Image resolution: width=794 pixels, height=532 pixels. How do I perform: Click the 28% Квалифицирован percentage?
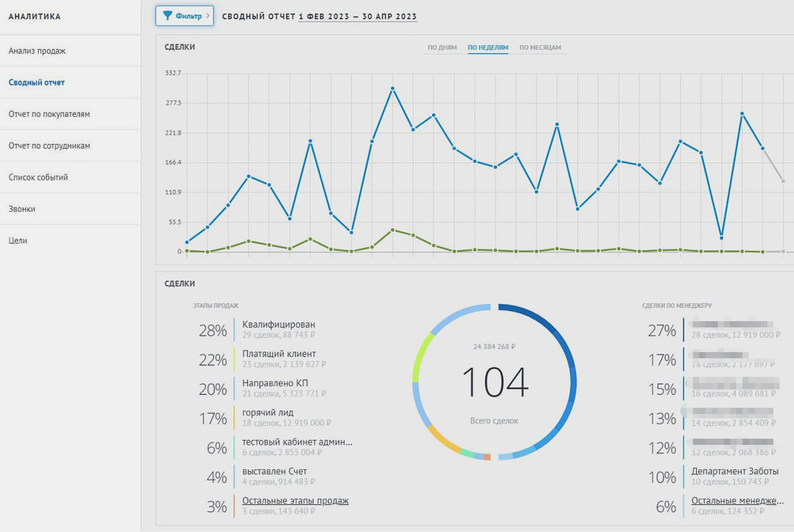213,330
